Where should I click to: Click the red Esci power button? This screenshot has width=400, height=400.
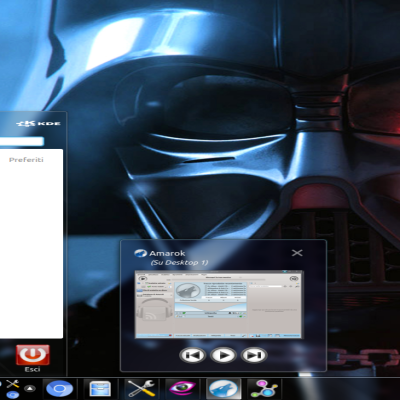(33, 355)
